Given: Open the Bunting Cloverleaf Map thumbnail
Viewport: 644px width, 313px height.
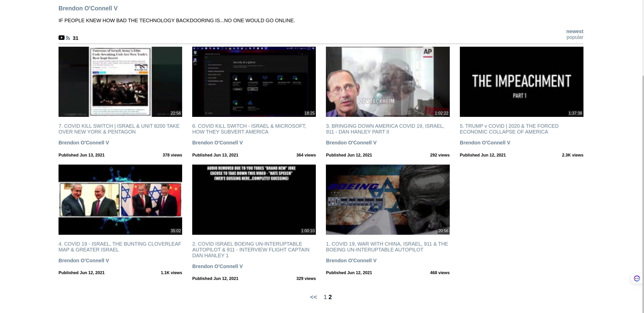Looking at the screenshot, I should pos(120,200).
